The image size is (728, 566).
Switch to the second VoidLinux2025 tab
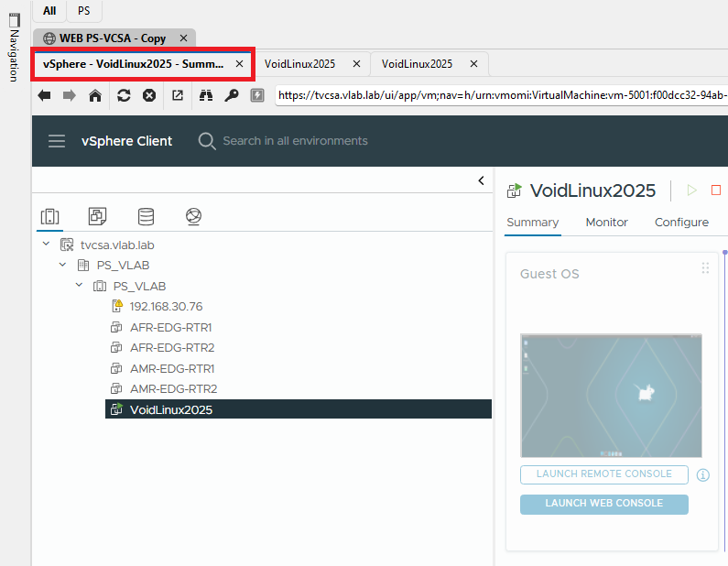[x=300, y=64]
